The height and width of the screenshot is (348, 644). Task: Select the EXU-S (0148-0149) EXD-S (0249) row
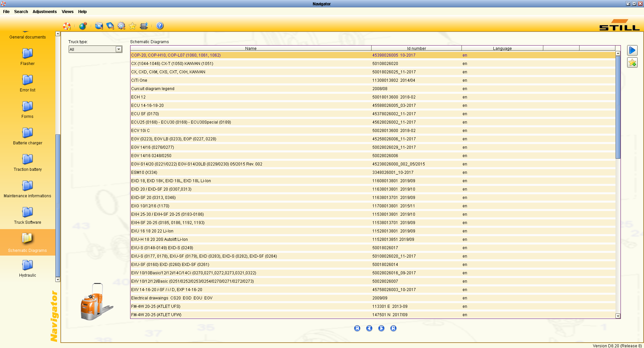[x=373, y=248]
